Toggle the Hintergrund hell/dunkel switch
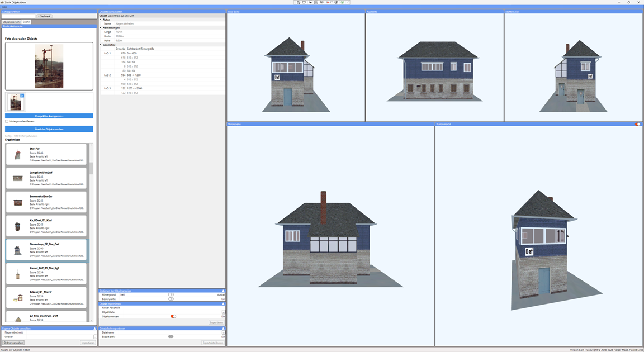Viewport: 644px width, 352px height. [x=171, y=294]
